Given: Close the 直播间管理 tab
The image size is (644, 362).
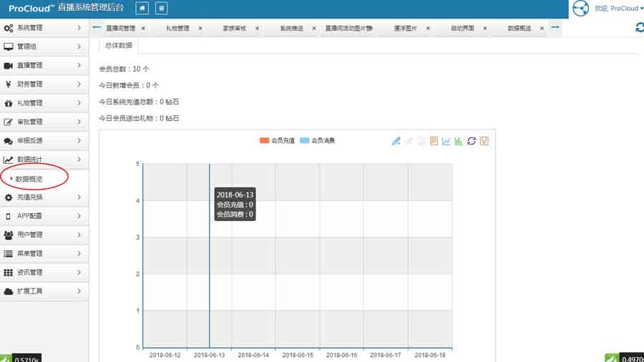Looking at the screenshot, I should coord(143,29).
